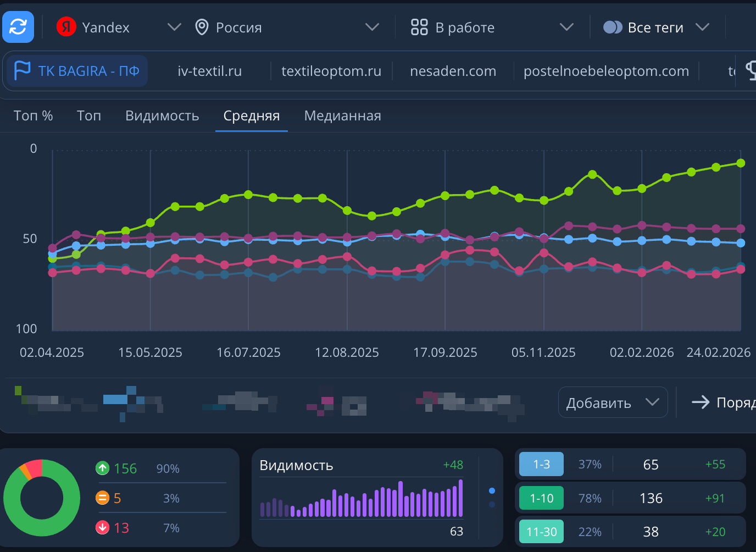
Task: Select the textileoptom.ru project
Action: point(331,70)
